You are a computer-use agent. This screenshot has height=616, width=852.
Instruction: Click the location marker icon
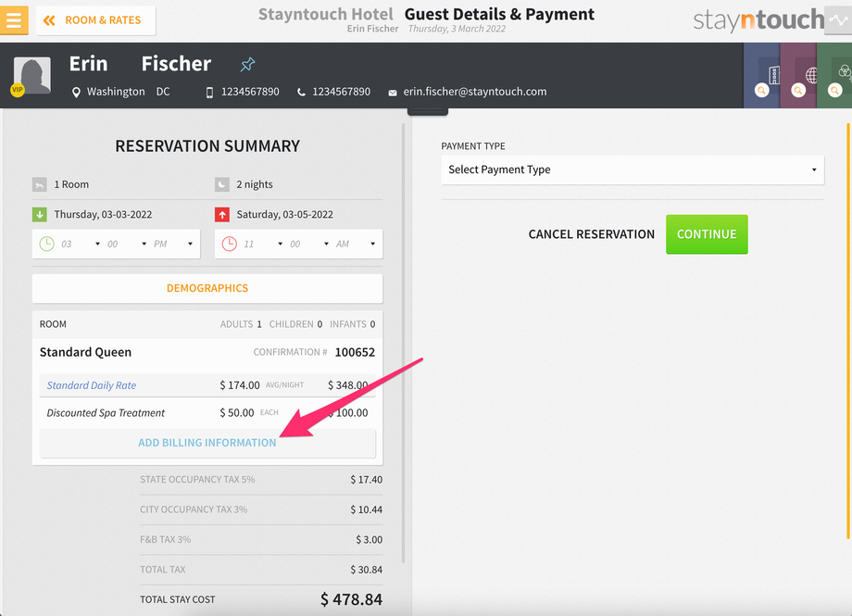(76, 93)
